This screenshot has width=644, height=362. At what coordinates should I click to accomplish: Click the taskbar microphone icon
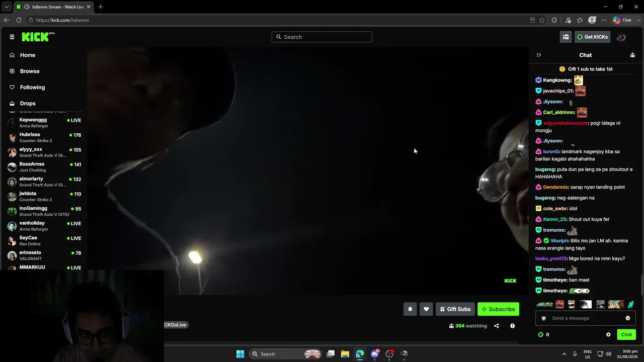(x=575, y=354)
